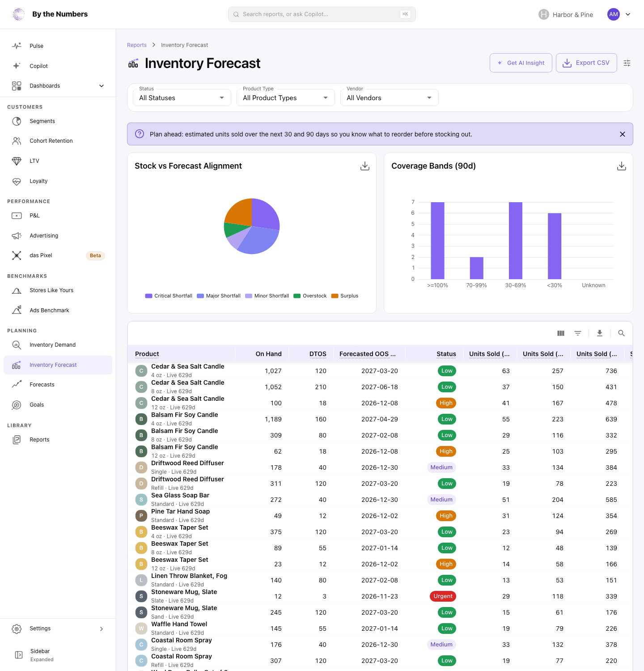Image resolution: width=644 pixels, height=671 pixels.
Task: Open Cohort Retention people icon
Action: coord(17,141)
